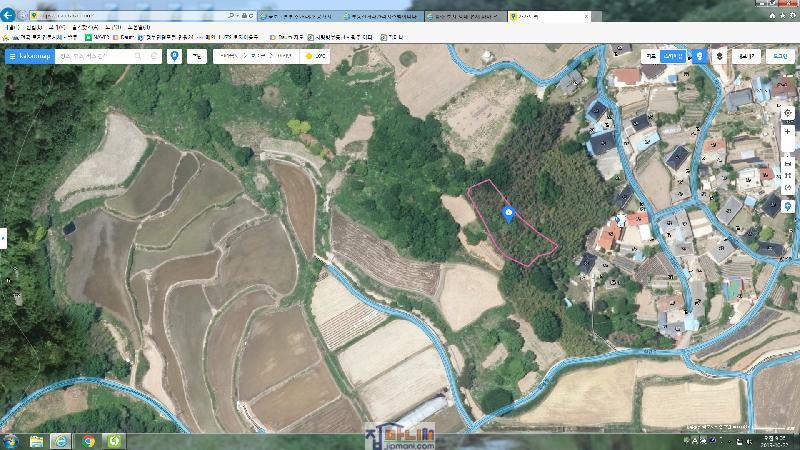Switch to the standard map view
This screenshot has height=450, width=800.
point(651,56)
